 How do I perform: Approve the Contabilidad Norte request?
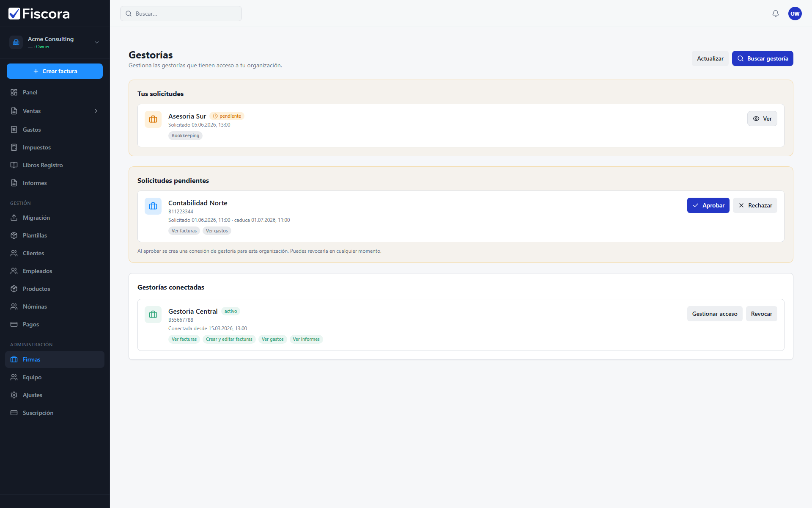(708, 205)
